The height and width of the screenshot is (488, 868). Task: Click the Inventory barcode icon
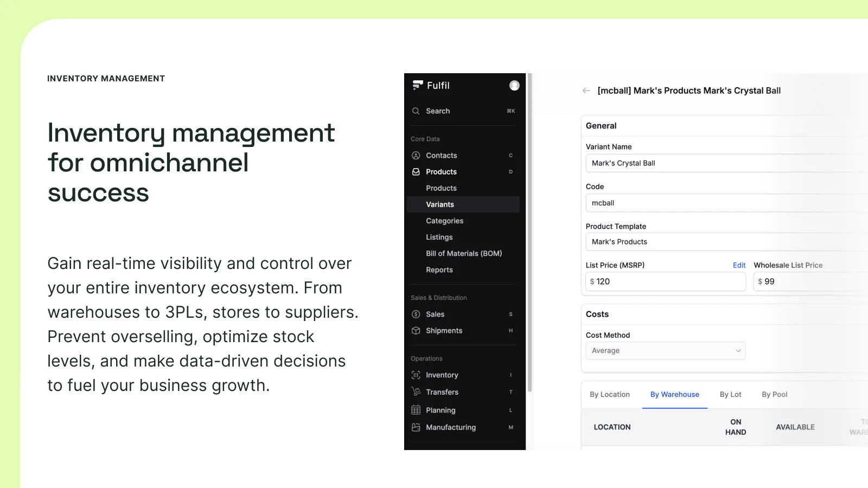click(416, 375)
